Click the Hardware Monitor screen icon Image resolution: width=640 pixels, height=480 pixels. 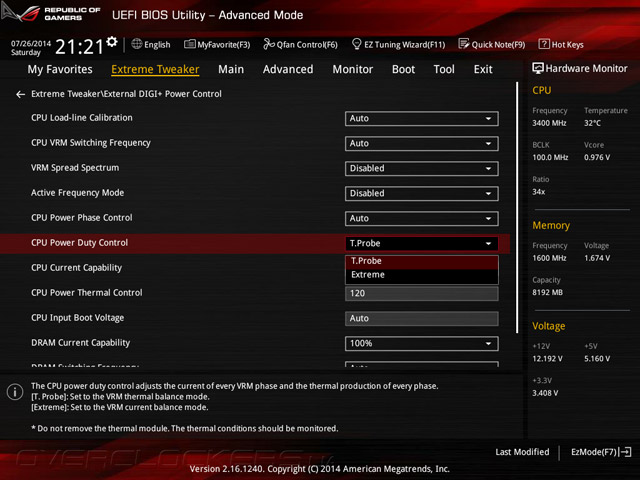(538, 69)
